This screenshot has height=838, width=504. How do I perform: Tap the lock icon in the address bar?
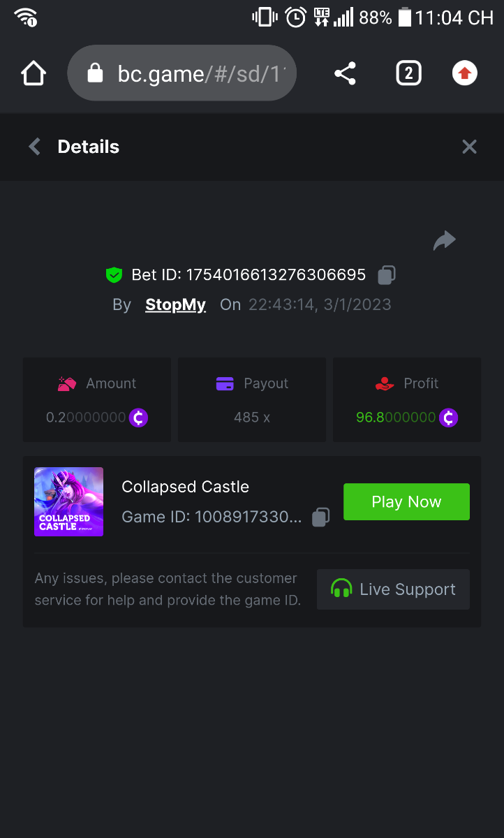(95, 73)
